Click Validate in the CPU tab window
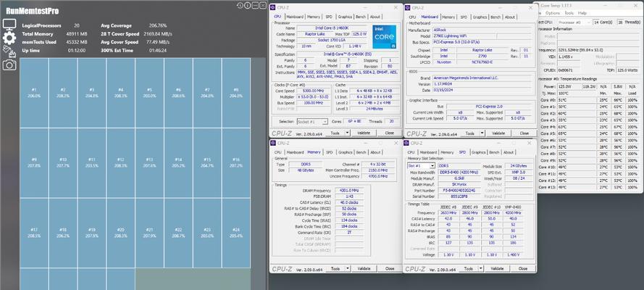 364,133
